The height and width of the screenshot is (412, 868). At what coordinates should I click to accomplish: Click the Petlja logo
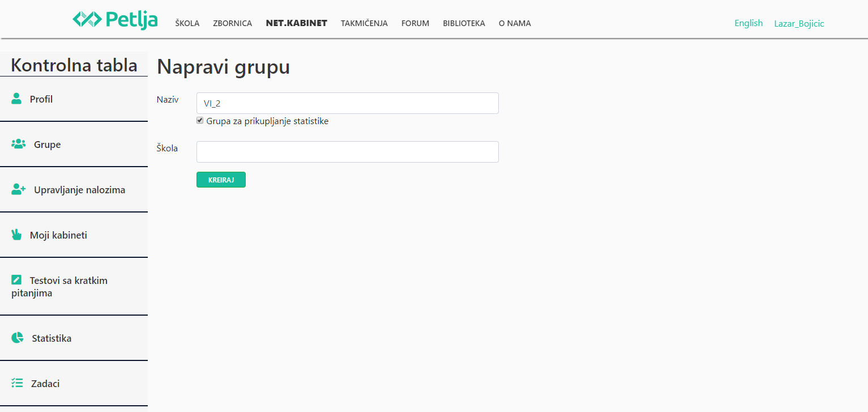tap(115, 20)
